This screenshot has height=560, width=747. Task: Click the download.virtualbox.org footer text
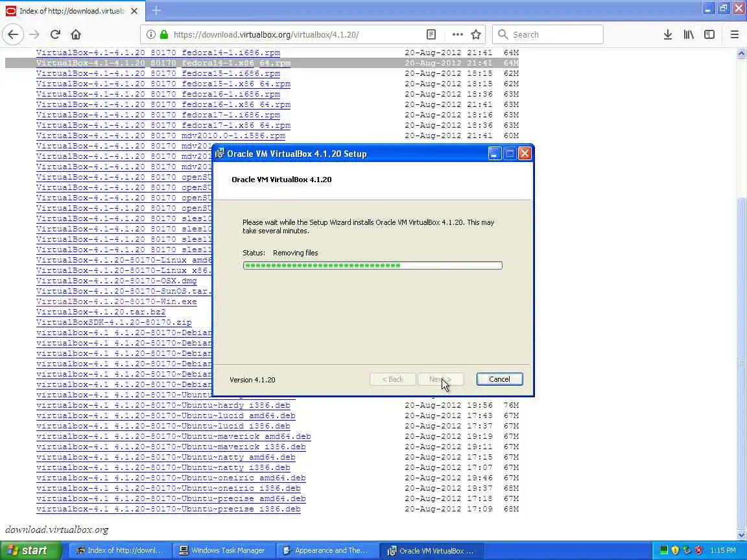(56, 530)
